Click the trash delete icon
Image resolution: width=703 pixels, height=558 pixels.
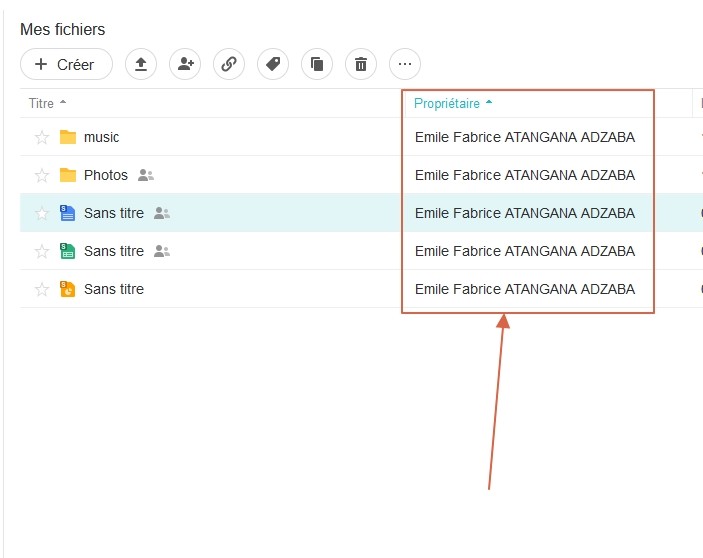(x=361, y=64)
